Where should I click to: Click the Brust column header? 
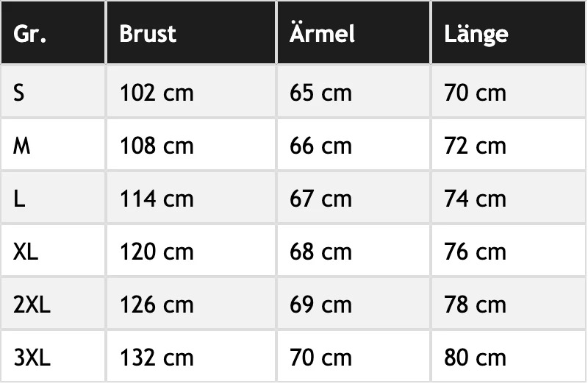pos(148,34)
